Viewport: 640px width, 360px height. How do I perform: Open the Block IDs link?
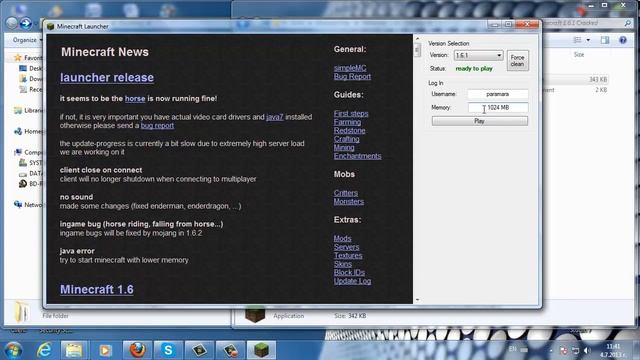[349, 273]
